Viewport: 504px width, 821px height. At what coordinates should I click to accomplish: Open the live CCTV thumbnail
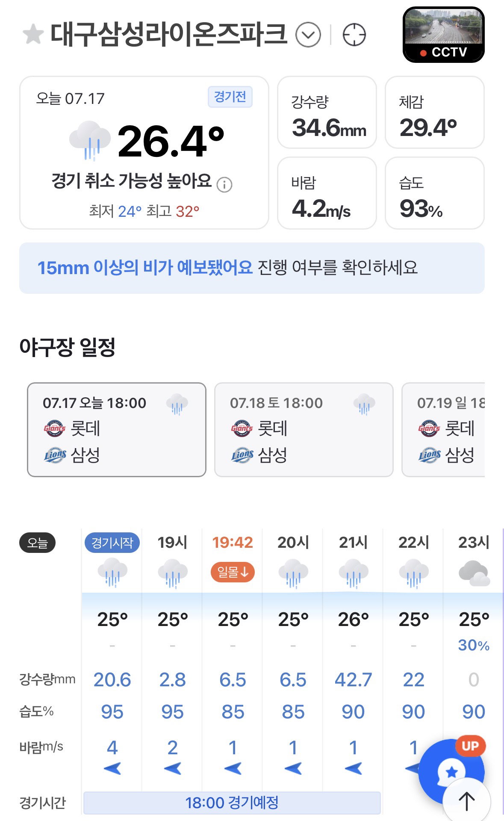pyautogui.click(x=443, y=35)
